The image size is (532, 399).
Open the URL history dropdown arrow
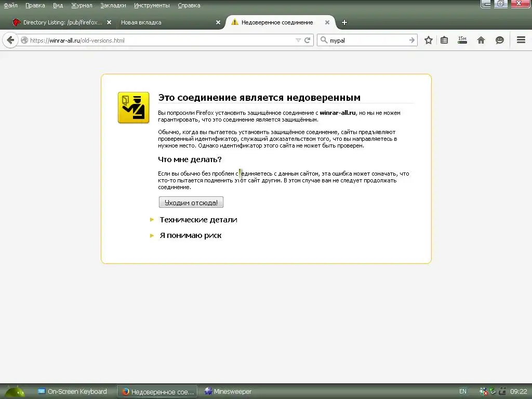(298, 41)
